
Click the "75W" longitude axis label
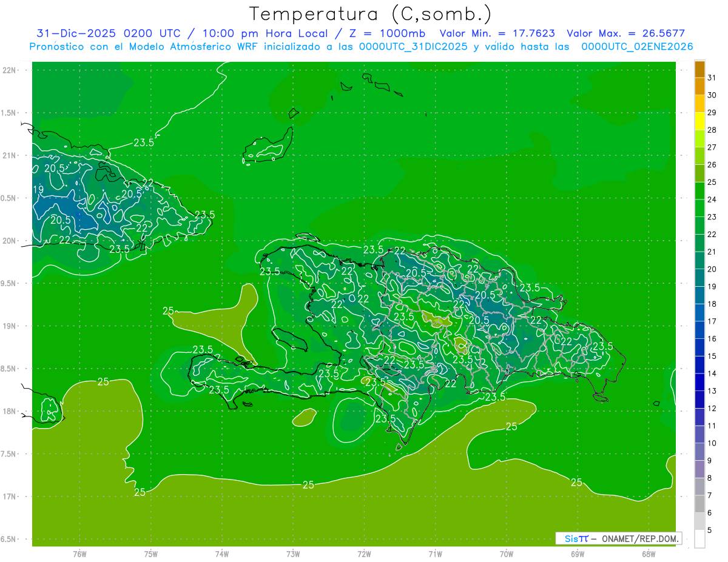151,554
